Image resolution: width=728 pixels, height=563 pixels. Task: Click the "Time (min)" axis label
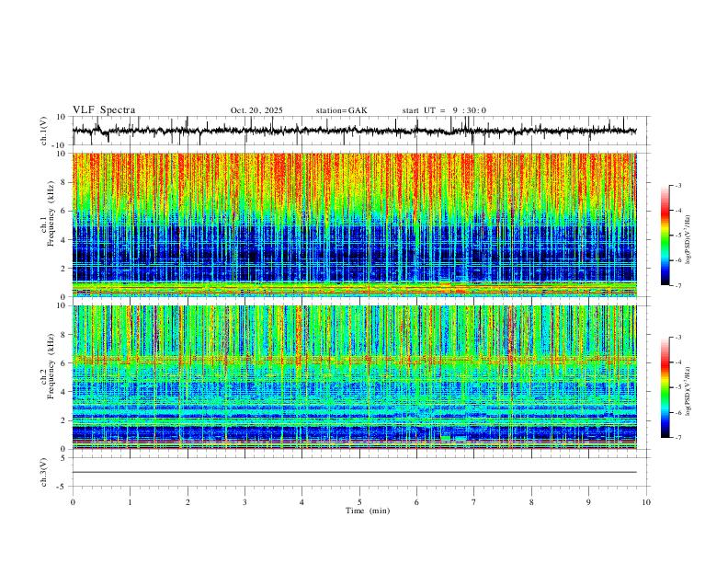pyautogui.click(x=368, y=511)
